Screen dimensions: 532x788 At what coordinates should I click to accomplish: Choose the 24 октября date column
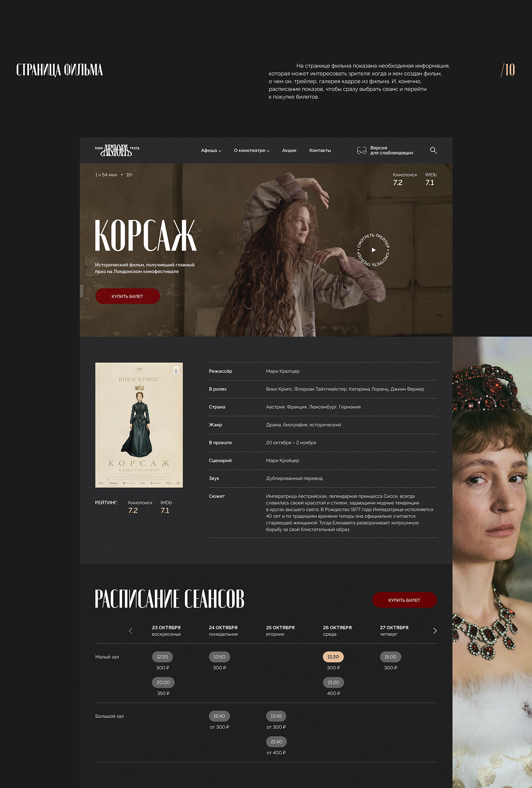point(223,631)
